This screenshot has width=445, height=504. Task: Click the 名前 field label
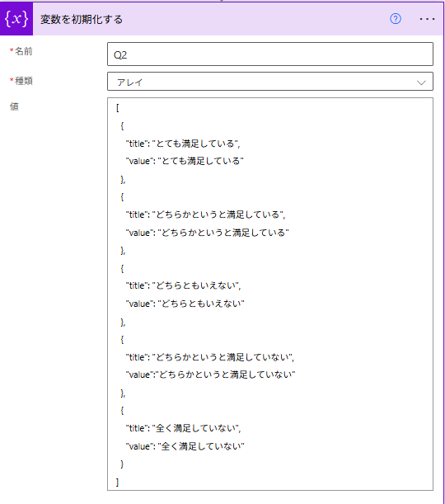pyautogui.click(x=21, y=51)
